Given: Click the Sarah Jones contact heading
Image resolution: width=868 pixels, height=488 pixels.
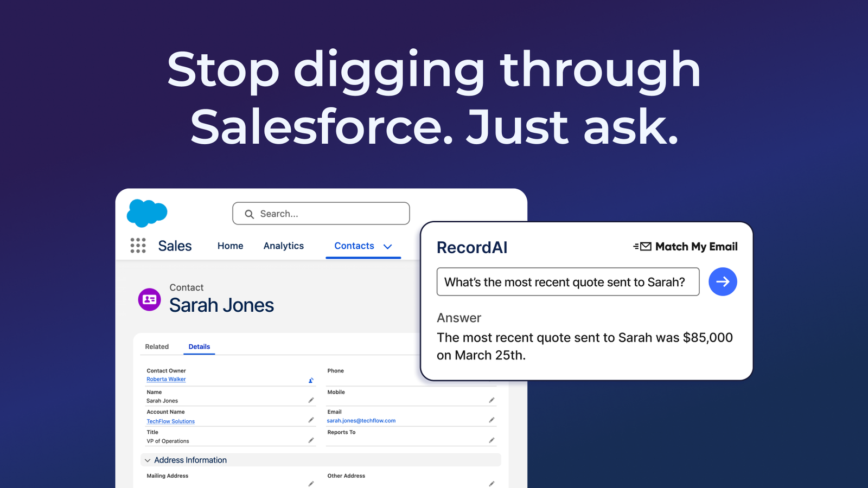Looking at the screenshot, I should (x=221, y=305).
